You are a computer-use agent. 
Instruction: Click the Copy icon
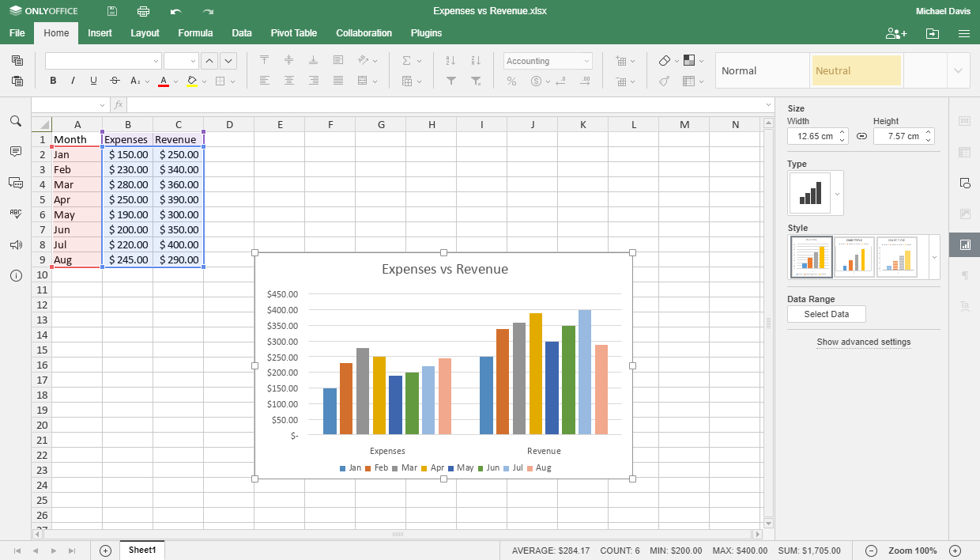click(17, 61)
